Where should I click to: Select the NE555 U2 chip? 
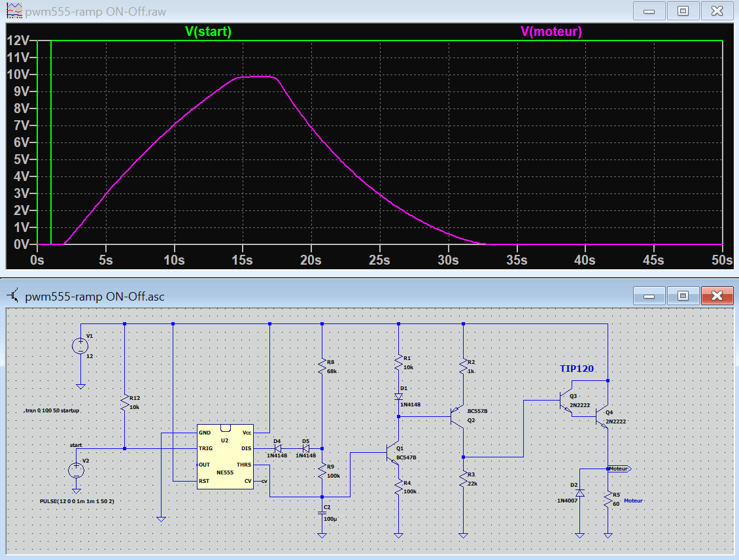click(x=225, y=456)
